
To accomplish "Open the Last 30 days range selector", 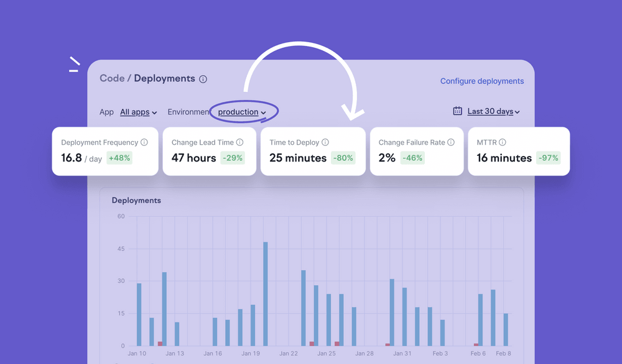I will click(x=493, y=111).
